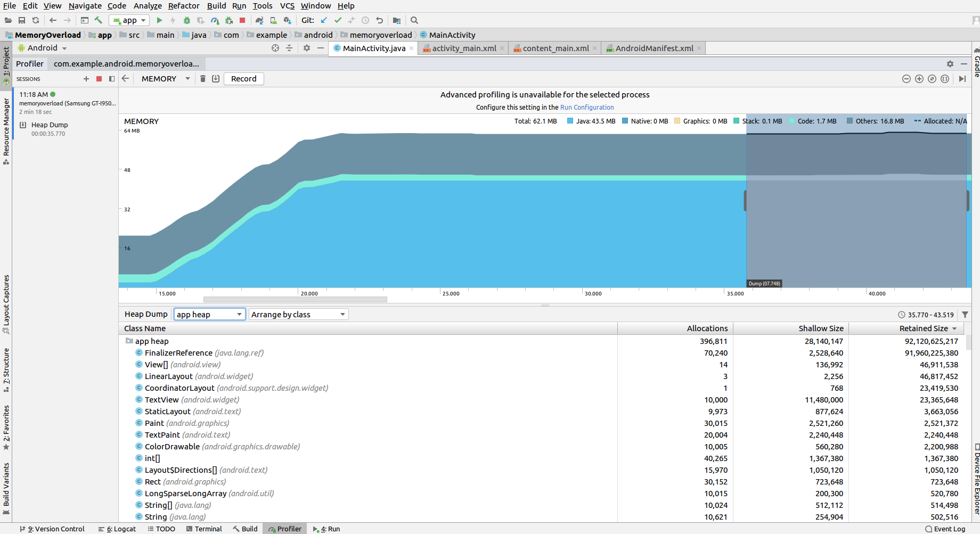Expand the 'Arrange by class' combo box
This screenshot has height=534, width=980.
(298, 315)
